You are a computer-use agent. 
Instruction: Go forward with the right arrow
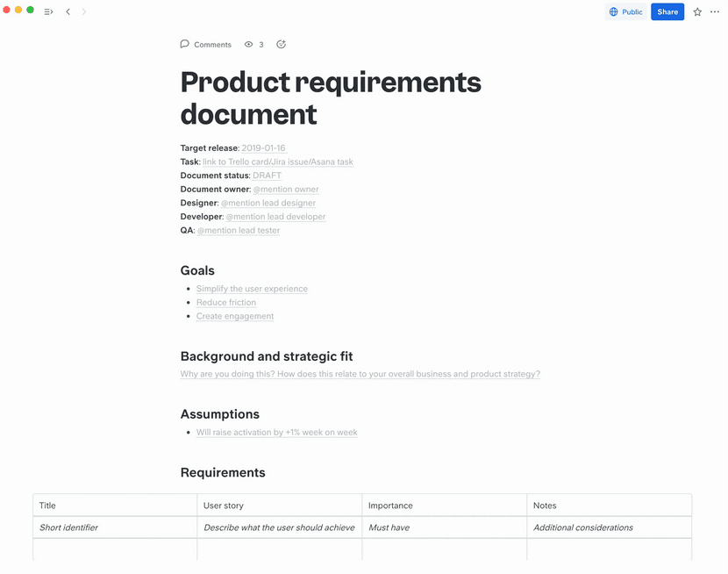[84, 12]
